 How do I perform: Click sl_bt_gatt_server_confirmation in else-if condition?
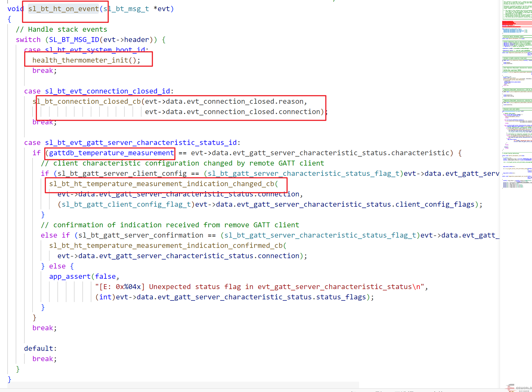point(141,235)
